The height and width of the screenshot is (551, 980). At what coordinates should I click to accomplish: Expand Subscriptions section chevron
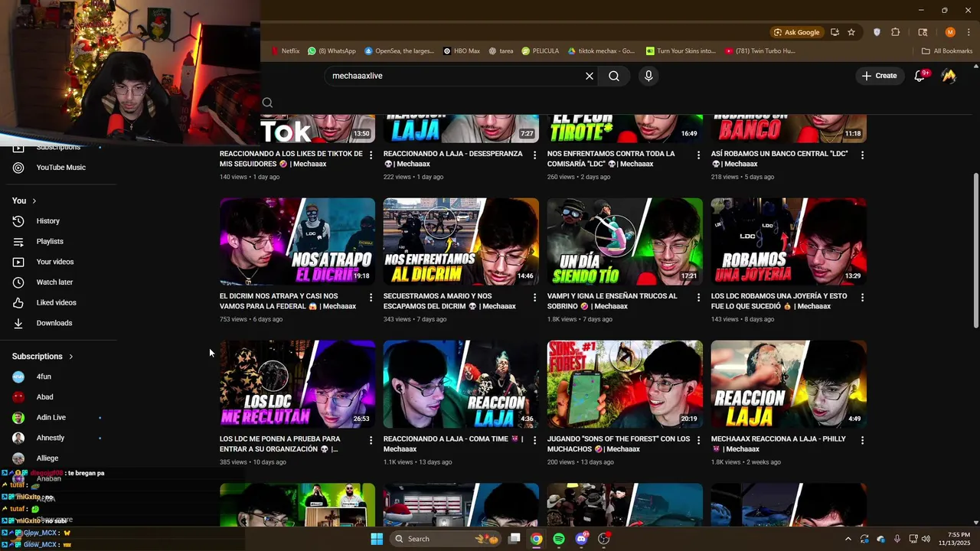(71, 357)
